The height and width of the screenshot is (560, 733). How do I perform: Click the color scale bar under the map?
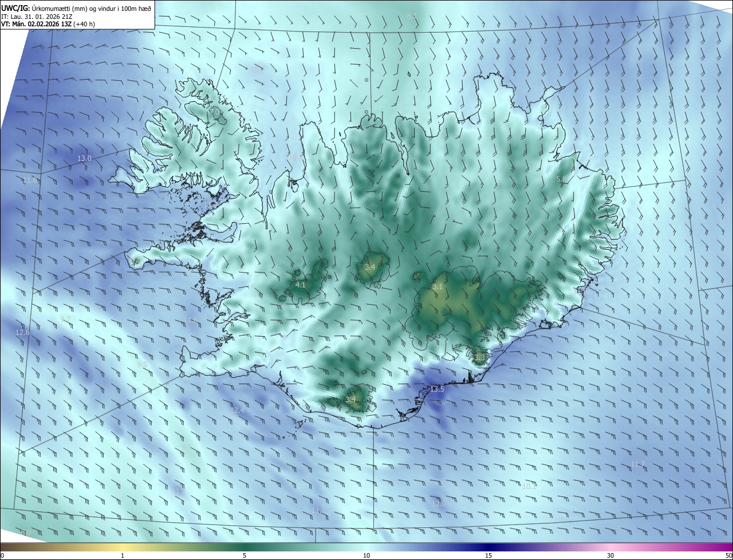[366, 547]
